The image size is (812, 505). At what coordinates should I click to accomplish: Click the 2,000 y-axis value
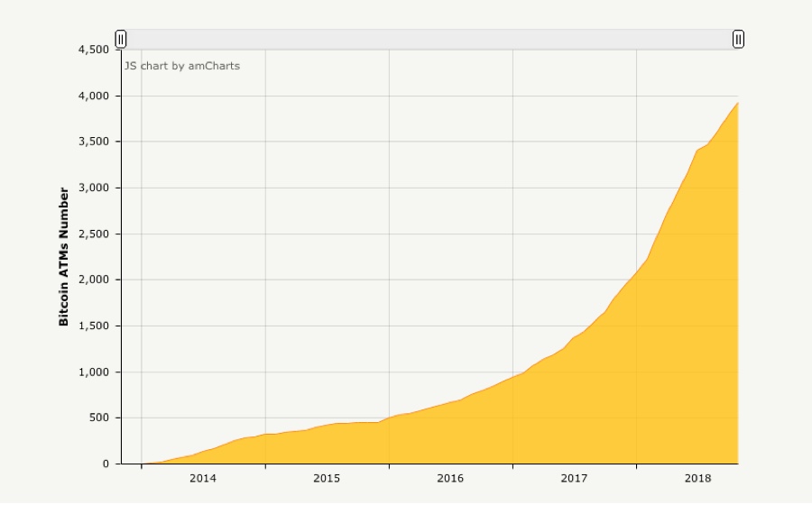click(x=94, y=280)
